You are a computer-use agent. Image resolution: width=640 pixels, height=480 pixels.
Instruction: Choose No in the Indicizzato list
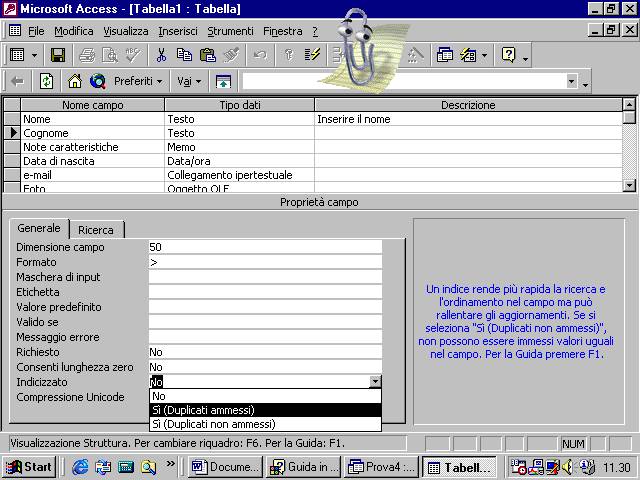[265, 396]
